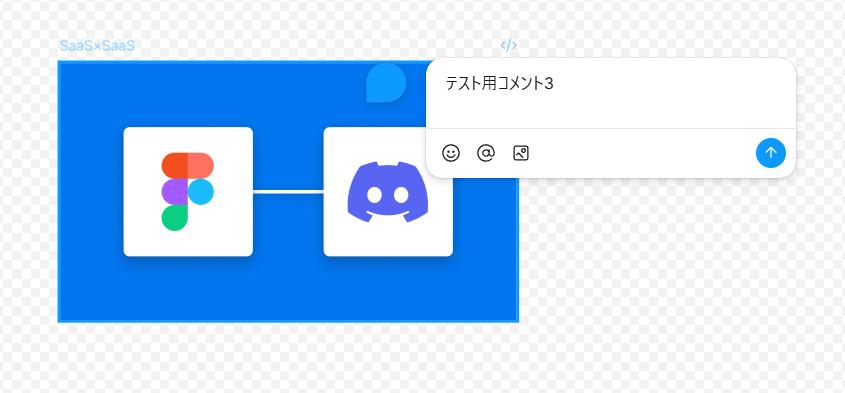Pick the purple shape of Figma logo

click(174, 192)
